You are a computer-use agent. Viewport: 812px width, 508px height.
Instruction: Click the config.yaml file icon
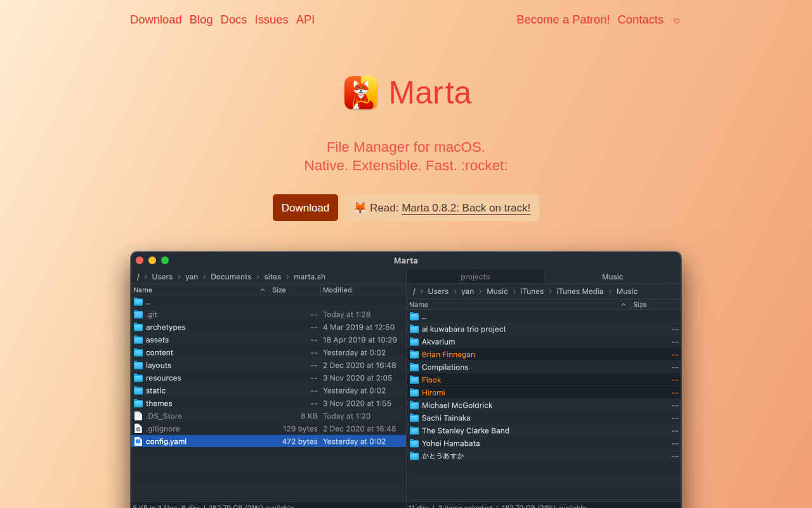[138, 441]
